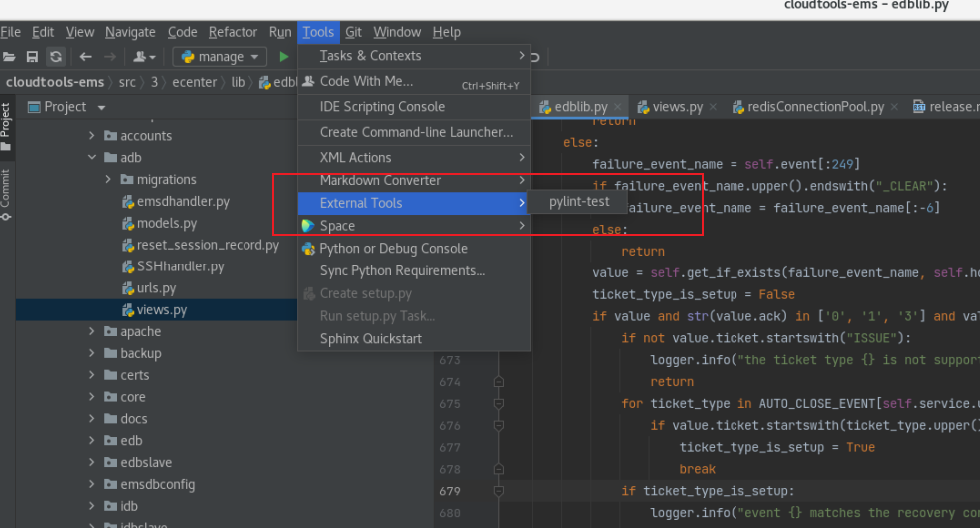The width and height of the screenshot is (980, 528).
Task: Click the green Run play button
Action: [x=283, y=57]
